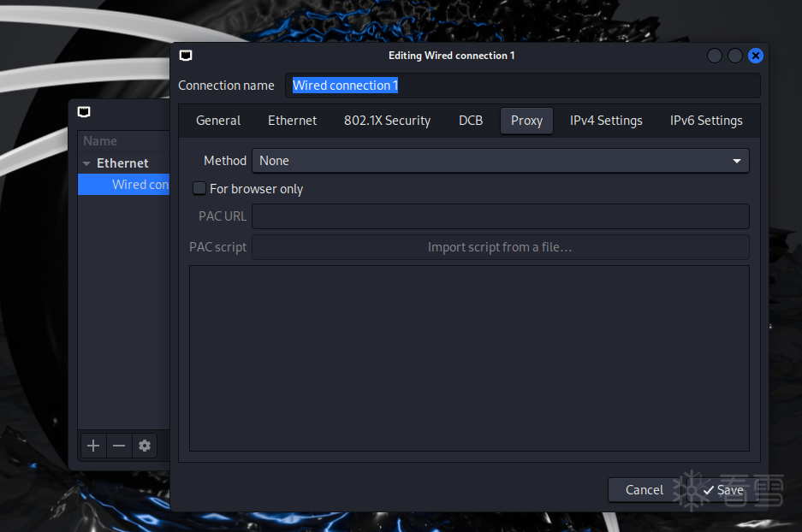The height and width of the screenshot is (532, 802).
Task: Click the ethernet icon in the editor title bar
Action: point(186,55)
